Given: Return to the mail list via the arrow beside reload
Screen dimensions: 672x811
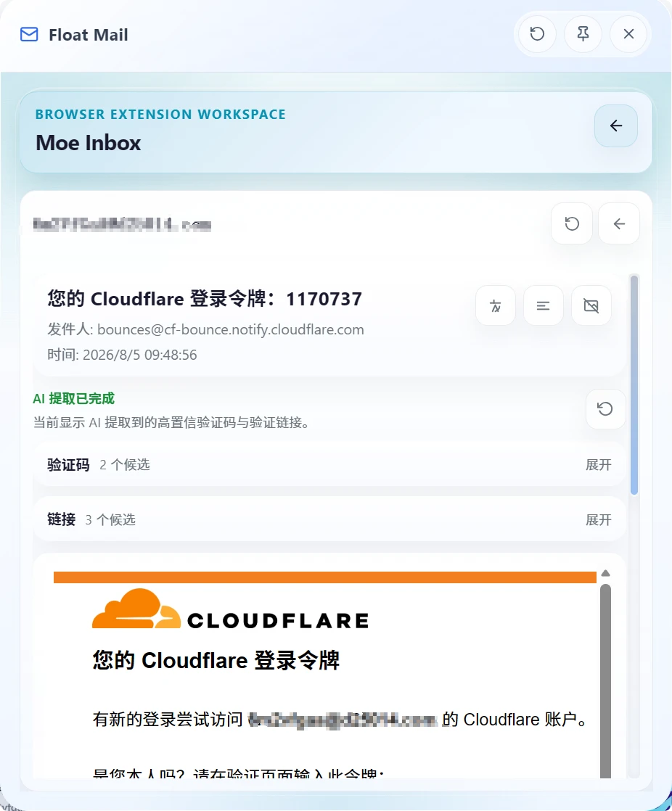Looking at the screenshot, I should (619, 223).
